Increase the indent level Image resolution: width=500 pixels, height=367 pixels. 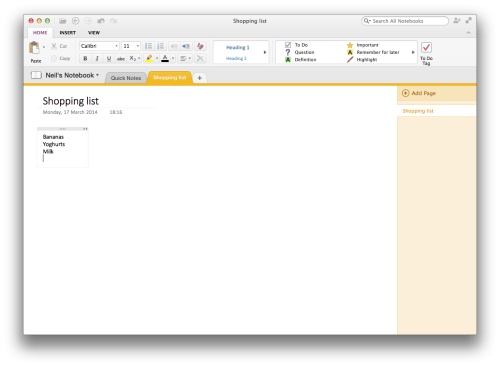[186, 46]
